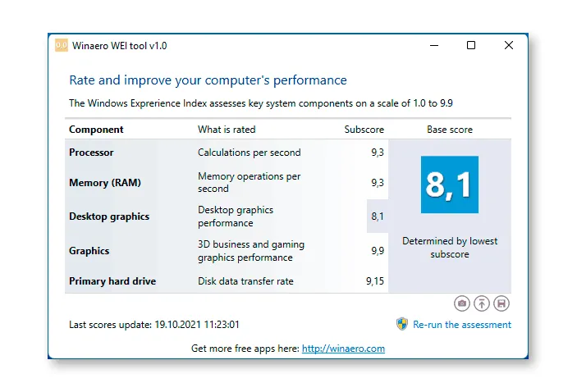Click the upload arrow icon
Screen dimensions: 577x392
pyautogui.click(x=482, y=303)
